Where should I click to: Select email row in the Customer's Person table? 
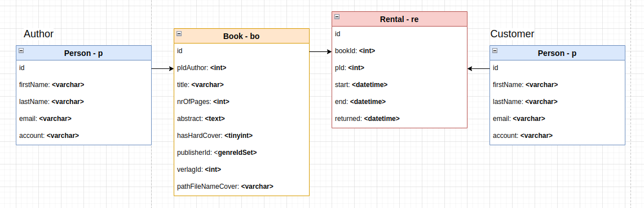tap(557, 119)
